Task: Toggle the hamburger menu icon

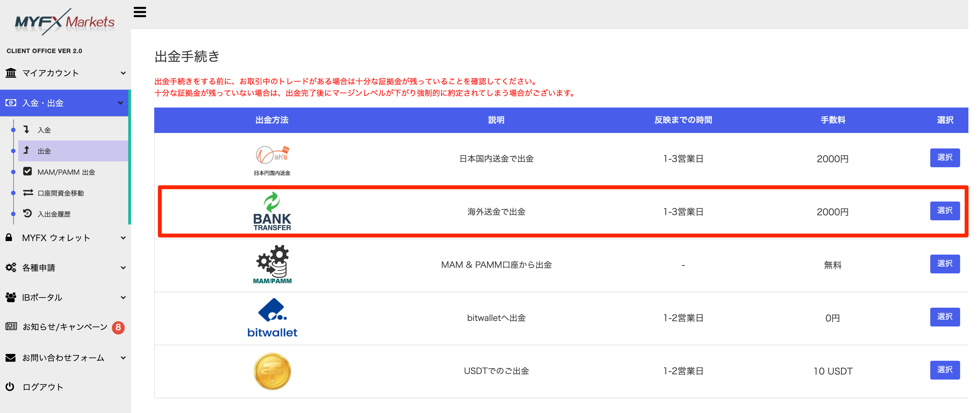Action: click(x=140, y=12)
